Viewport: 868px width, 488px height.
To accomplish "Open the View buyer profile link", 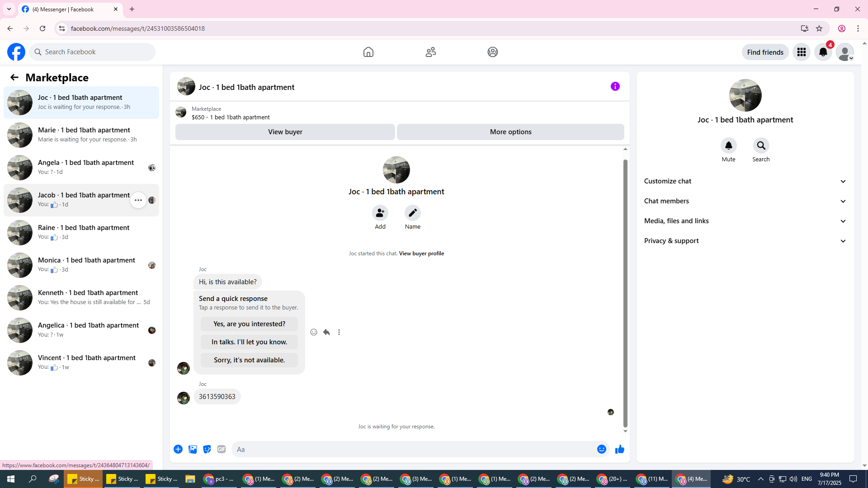I will (421, 253).
